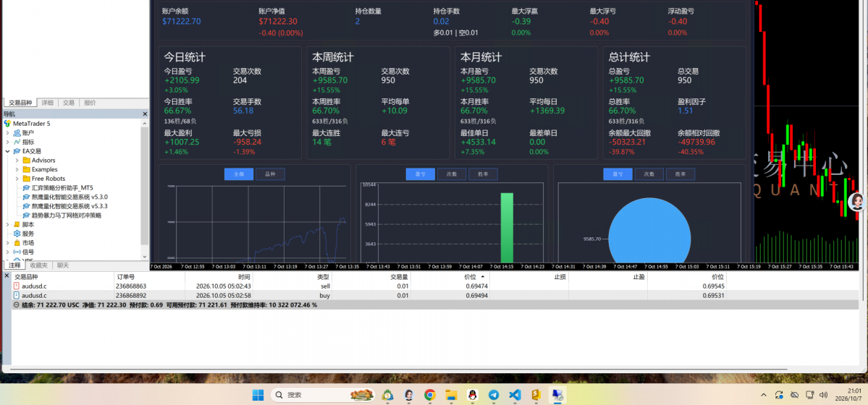Click 价位 header with sort arrow
The width and height of the screenshot is (868, 405).
[450, 277]
